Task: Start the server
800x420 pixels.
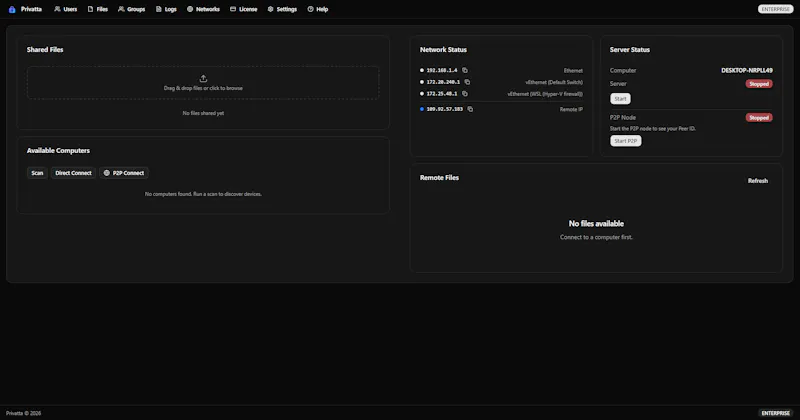Action: [620, 98]
